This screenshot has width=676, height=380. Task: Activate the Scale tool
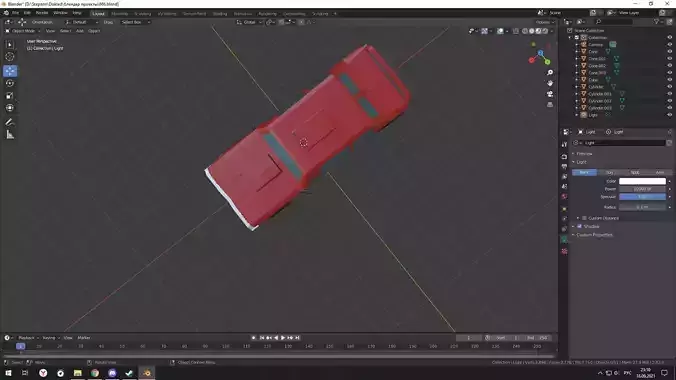[x=10, y=96]
